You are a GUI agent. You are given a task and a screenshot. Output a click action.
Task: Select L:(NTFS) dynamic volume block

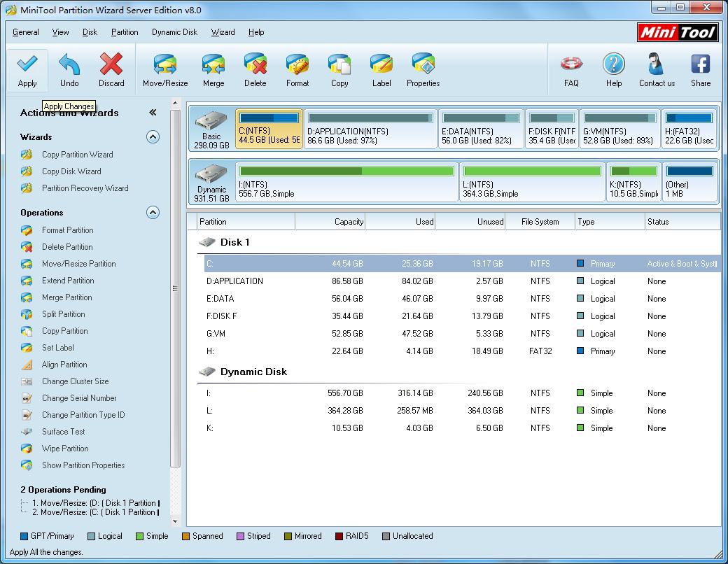click(532, 182)
